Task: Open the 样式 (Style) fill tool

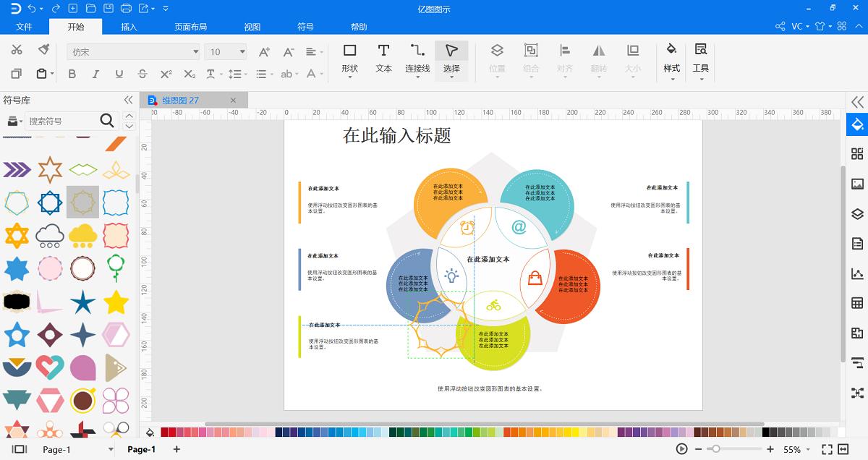Action: (x=671, y=58)
